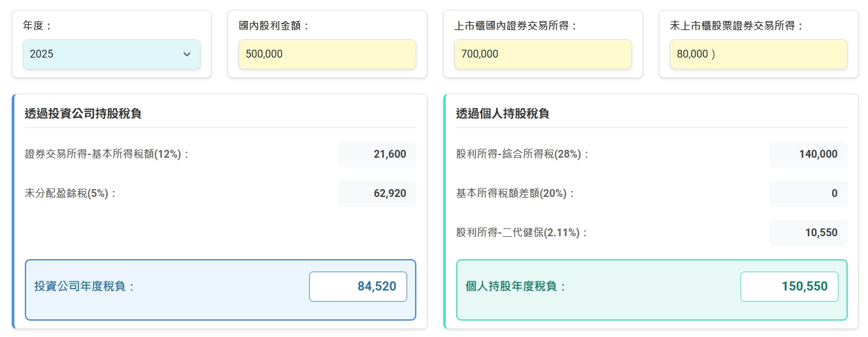Screen dimensions: 868x337
Task: Click the 透過投資公司持股稅負 heading
Action: point(83,114)
